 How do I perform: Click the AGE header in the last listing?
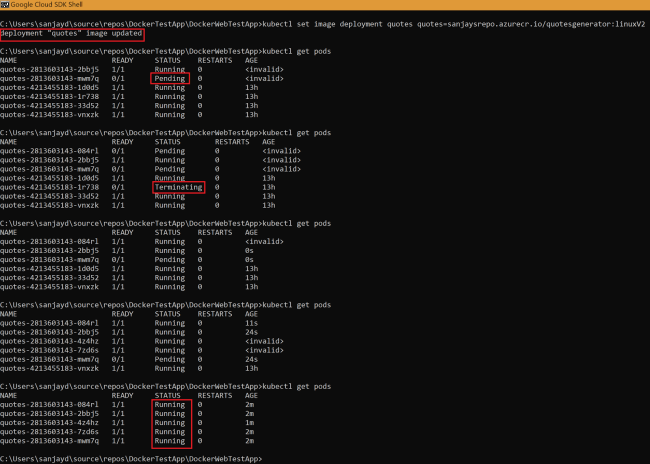[x=251, y=395]
